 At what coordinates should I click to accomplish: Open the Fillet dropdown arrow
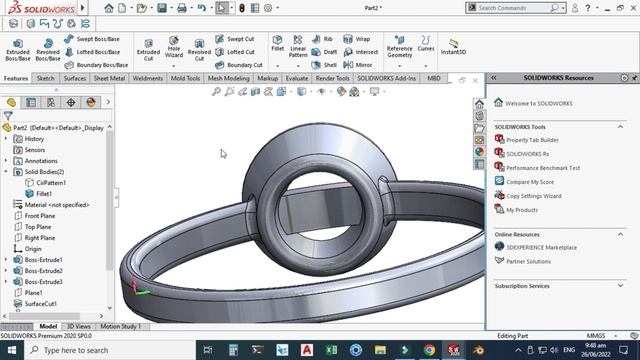point(278,66)
